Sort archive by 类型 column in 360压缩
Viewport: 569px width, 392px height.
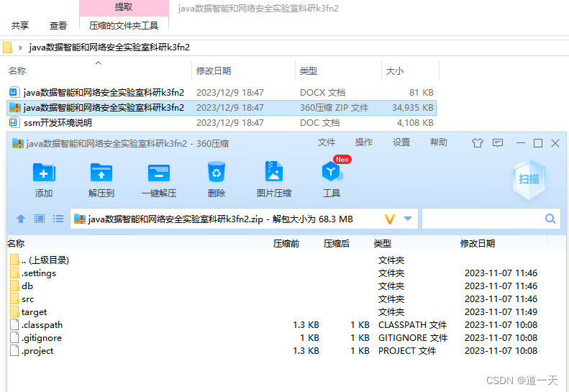pos(383,244)
